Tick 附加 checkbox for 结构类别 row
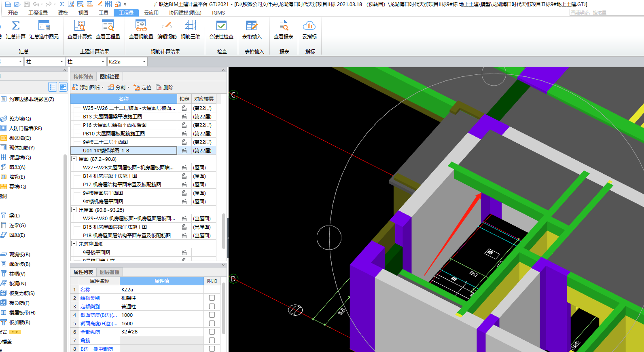Screen dimensions: 644x352 pyautogui.click(x=212, y=298)
